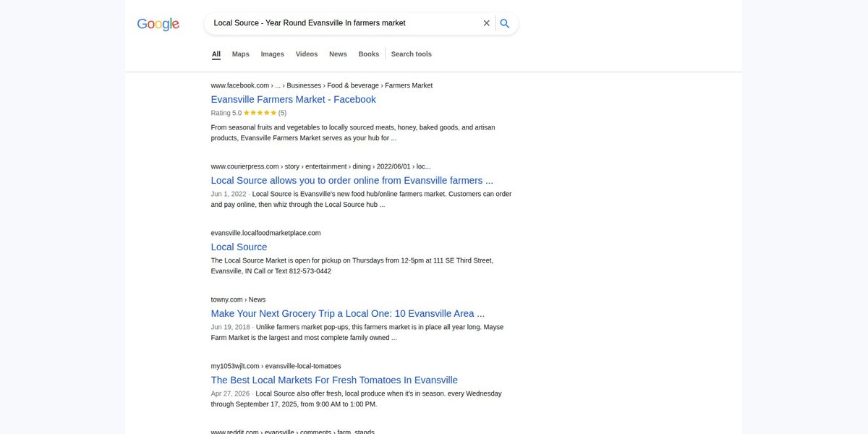Open the towny.com grocery trip article
The image size is (868, 434).
(348, 313)
